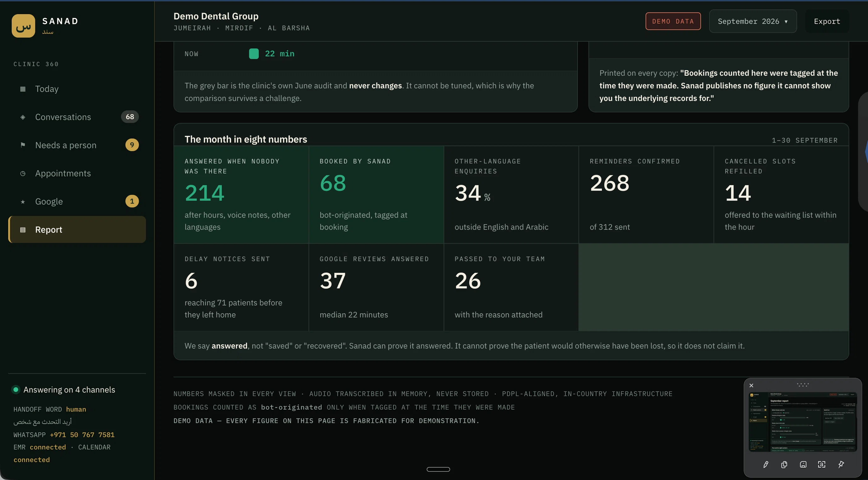
Task: Click the Google badge showing 1
Action: 132,202
